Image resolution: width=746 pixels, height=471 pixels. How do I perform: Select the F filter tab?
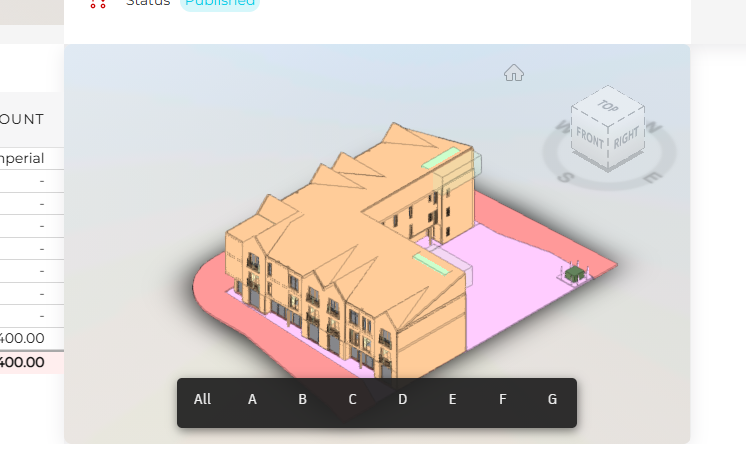(502, 399)
